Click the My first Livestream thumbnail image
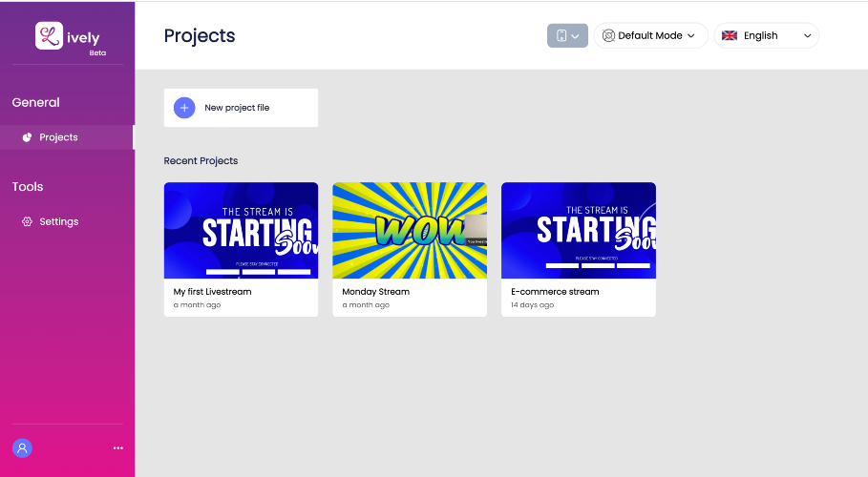 click(x=241, y=230)
